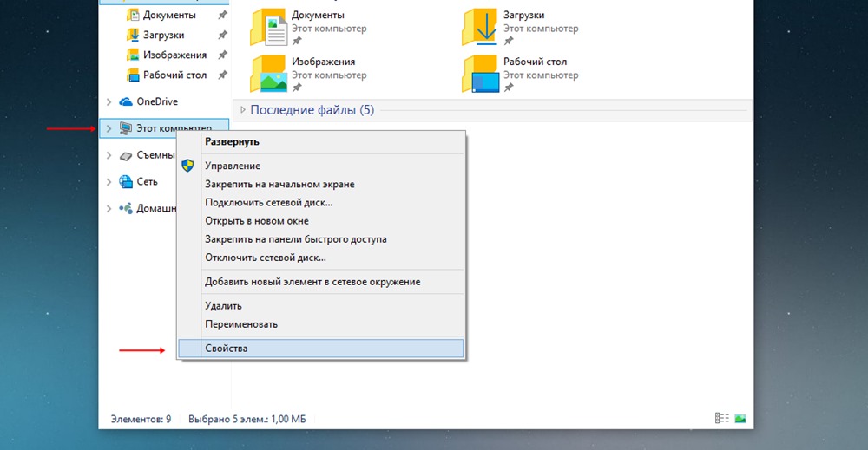Select the large Документы folder thumbnail

coord(269,27)
